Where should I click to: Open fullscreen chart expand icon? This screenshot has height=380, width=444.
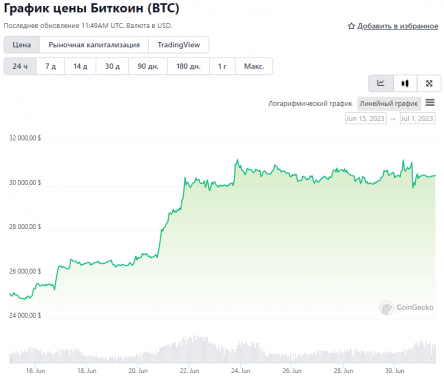tap(429, 83)
